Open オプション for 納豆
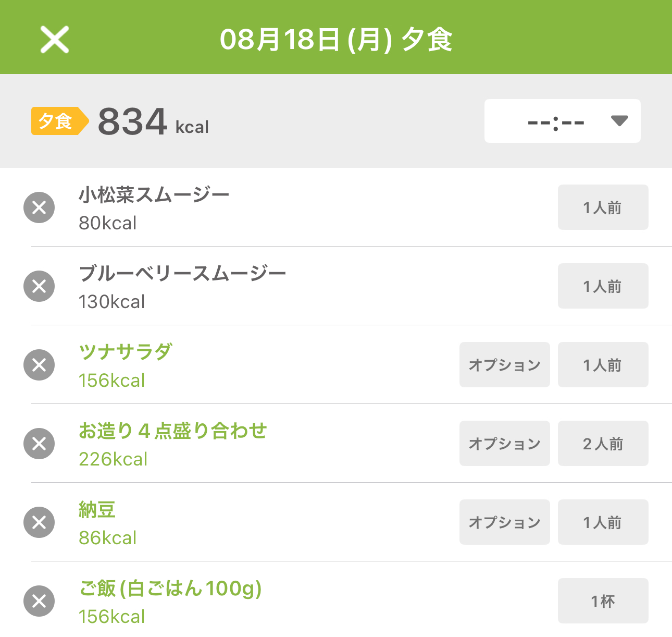672x637 pixels. point(504,522)
